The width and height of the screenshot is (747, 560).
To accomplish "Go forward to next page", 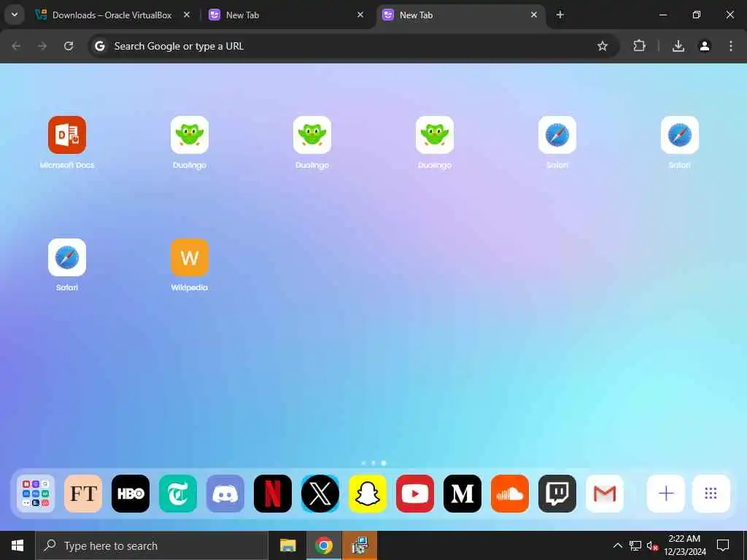I will point(42,46).
